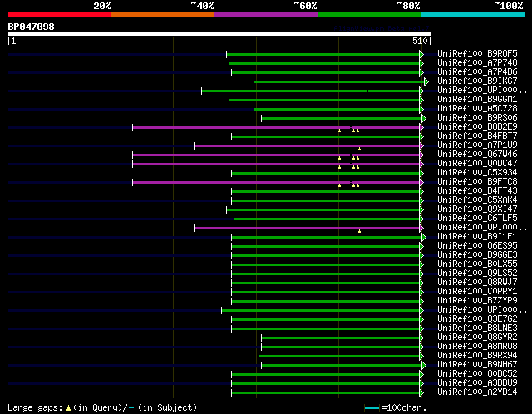Click the arrowhead ending the B9RQF5 alignment
Screen dimensions: 532x414
[421, 54]
